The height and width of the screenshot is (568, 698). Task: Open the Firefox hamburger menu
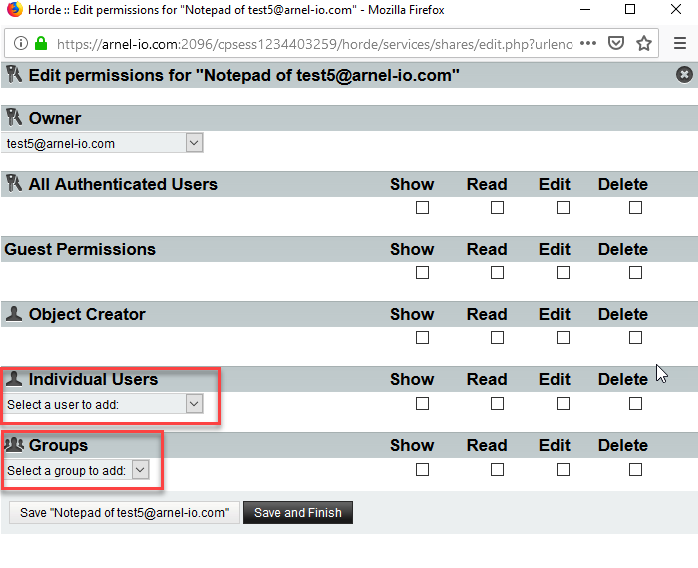[680, 44]
